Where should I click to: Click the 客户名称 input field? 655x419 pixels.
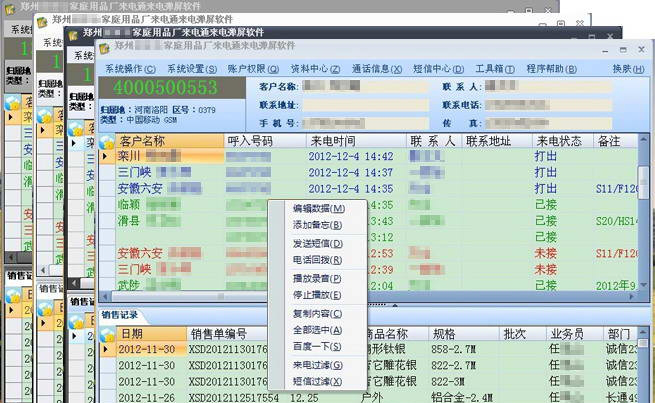coord(366,86)
